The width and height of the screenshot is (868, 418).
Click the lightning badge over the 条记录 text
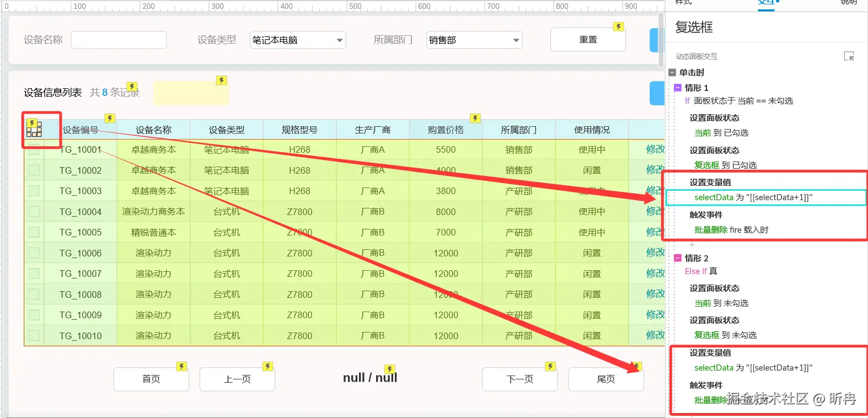coord(132,87)
